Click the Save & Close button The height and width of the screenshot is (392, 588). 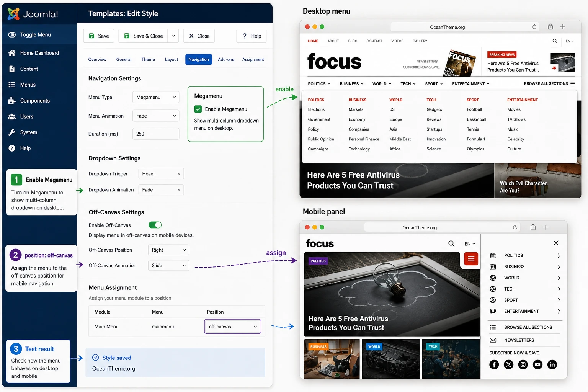click(x=144, y=36)
